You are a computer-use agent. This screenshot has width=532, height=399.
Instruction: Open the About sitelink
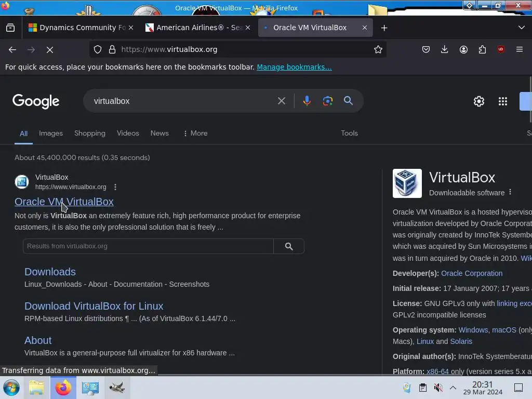(x=38, y=340)
